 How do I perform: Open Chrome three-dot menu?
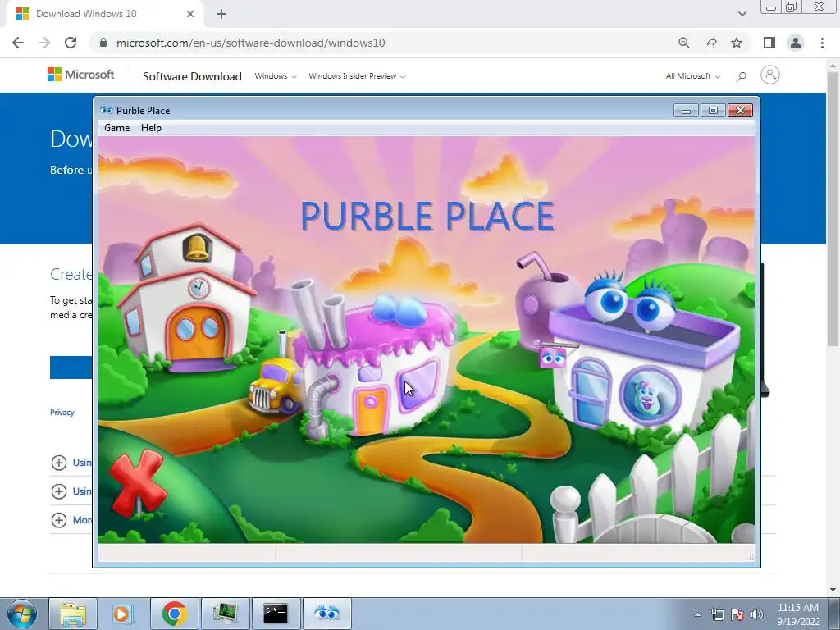[822, 43]
